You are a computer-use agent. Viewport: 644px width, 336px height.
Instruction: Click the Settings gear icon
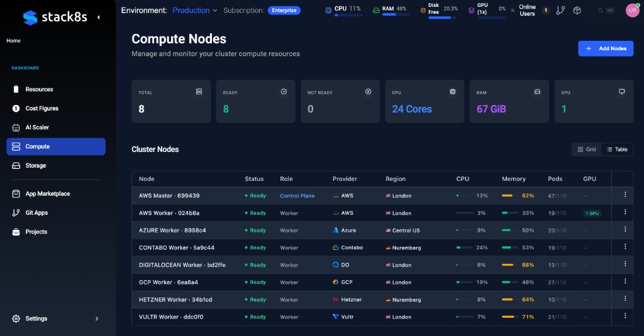[16, 319]
